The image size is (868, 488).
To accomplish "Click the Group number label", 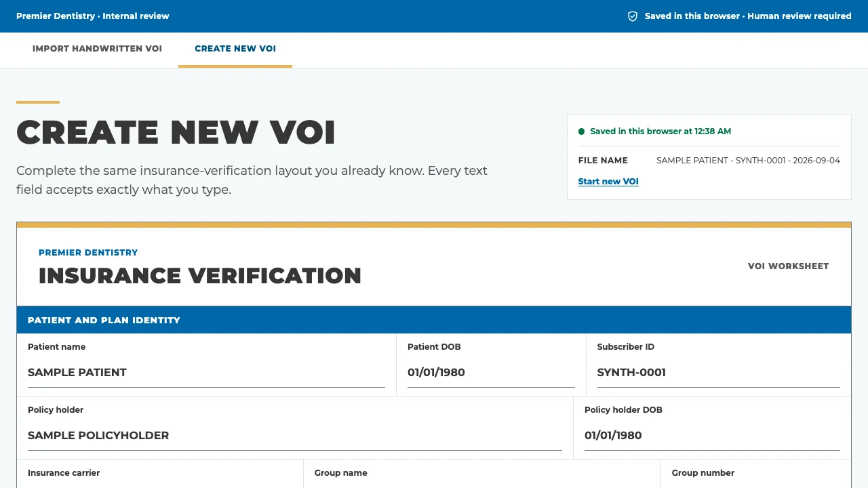I will point(703,473).
